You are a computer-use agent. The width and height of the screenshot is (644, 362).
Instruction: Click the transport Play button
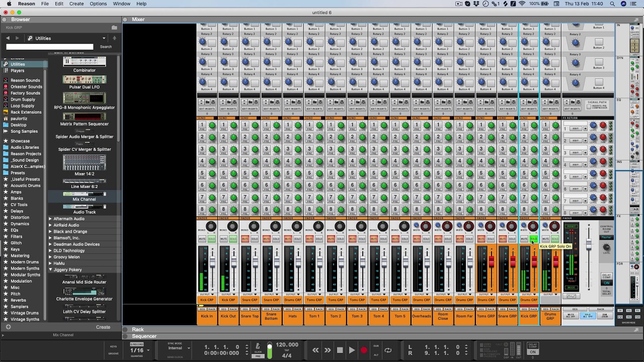(x=352, y=350)
